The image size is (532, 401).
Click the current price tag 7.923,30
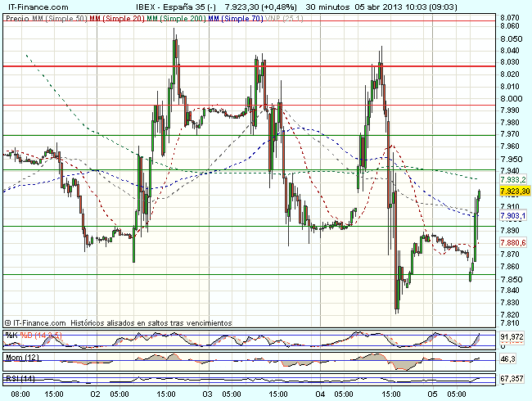pyautogui.click(x=514, y=191)
